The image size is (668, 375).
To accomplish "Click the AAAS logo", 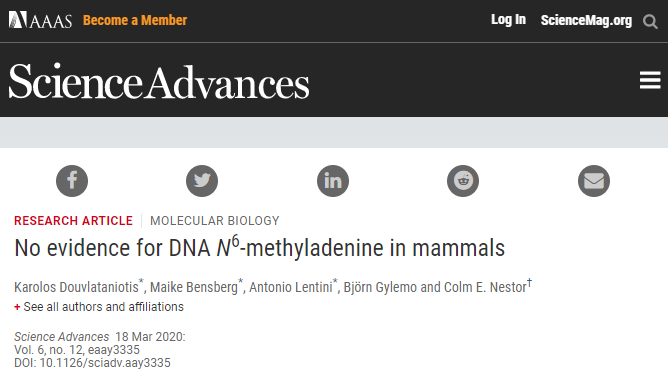I will [40, 20].
